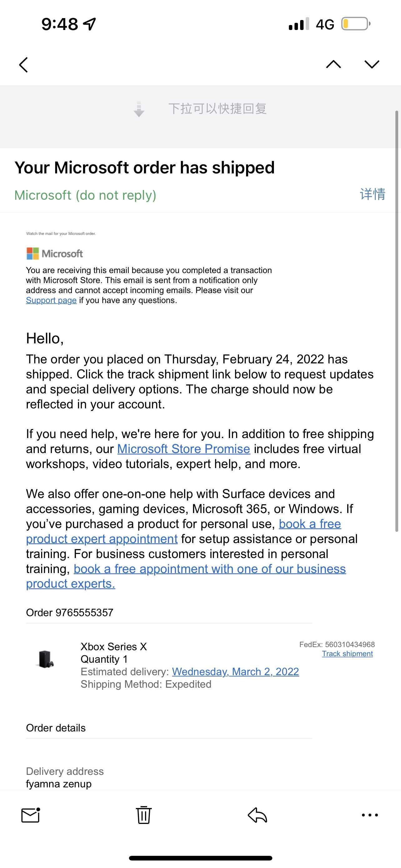Screen dimensions: 401x868
Task: Tap estimated delivery date Wednesday, March 2, 2022
Action: click(235, 671)
